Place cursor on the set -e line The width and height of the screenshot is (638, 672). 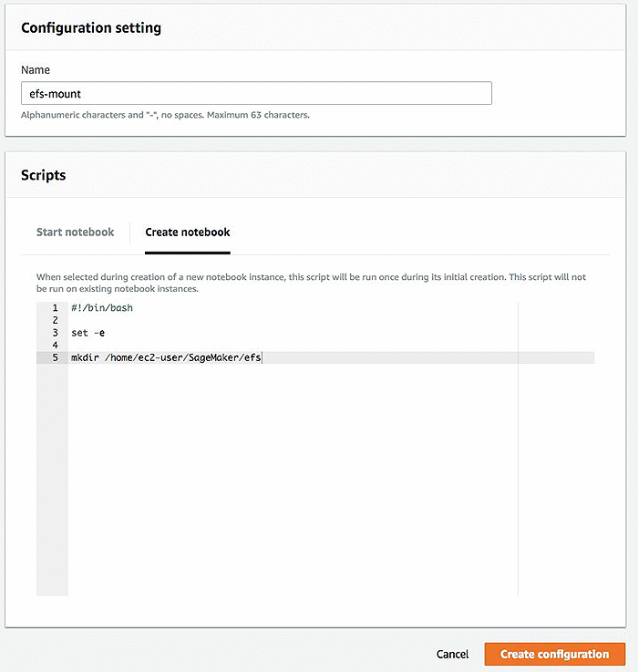click(x=87, y=333)
